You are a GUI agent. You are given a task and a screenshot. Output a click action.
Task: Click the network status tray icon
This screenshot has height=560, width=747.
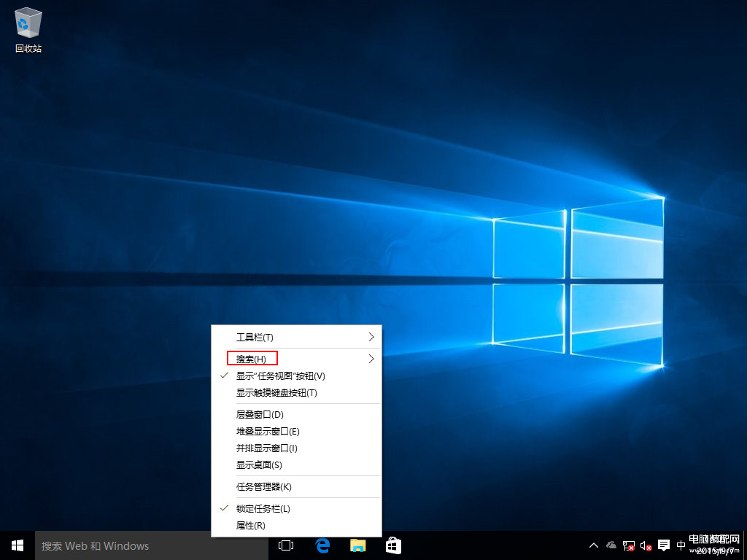pyautogui.click(x=628, y=545)
